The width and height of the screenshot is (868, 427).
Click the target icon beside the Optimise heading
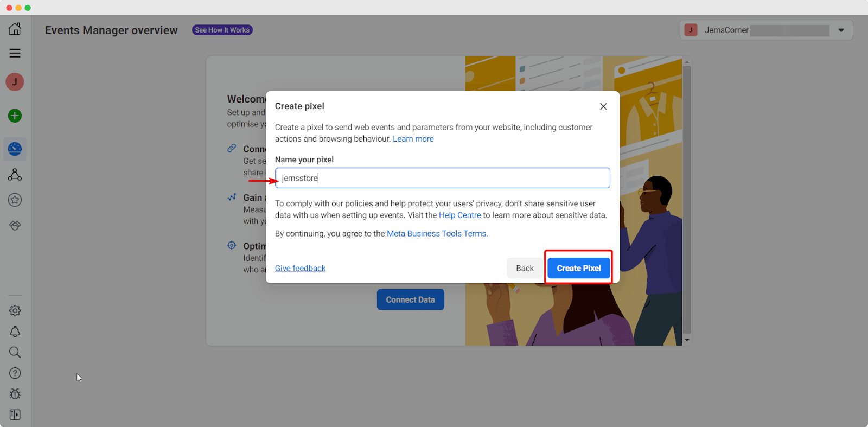pos(232,245)
